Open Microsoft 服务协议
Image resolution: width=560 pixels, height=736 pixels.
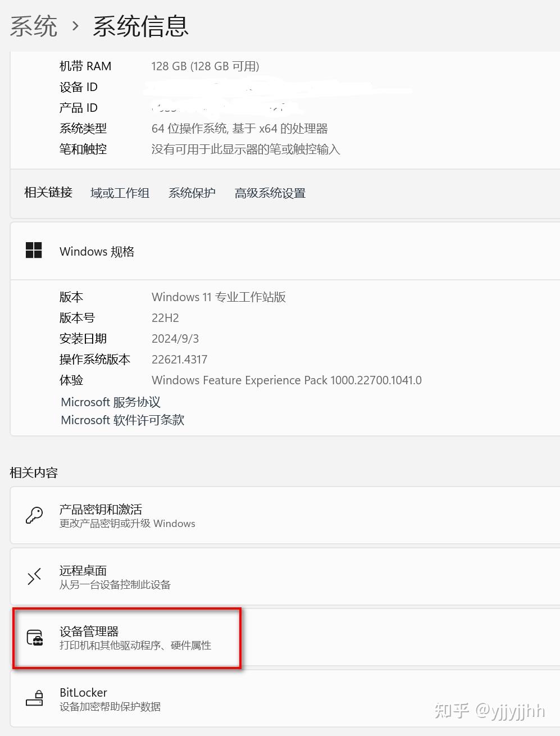click(x=111, y=402)
